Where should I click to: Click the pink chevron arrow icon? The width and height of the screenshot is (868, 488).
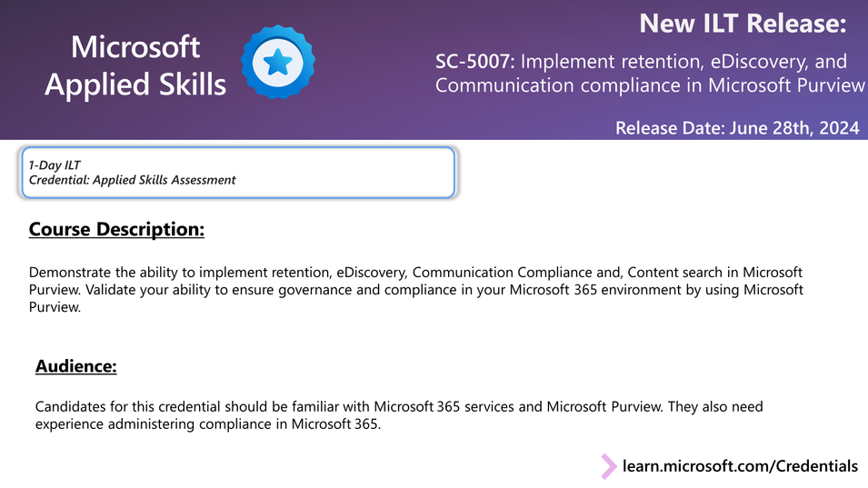(x=608, y=466)
